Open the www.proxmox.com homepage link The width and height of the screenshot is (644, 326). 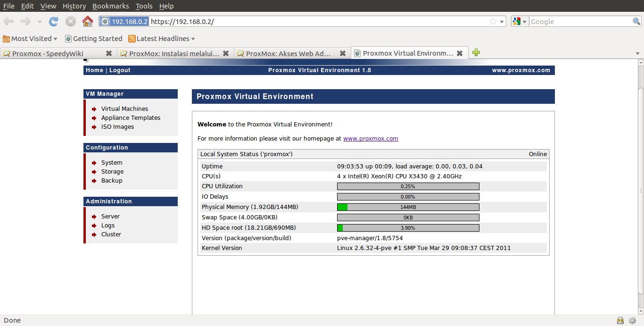[x=371, y=139]
